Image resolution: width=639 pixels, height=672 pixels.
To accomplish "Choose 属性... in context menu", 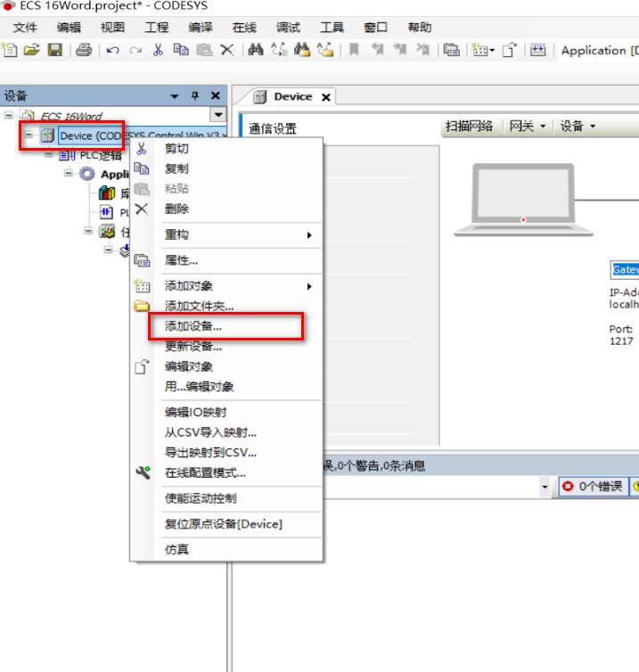I will coord(226,260).
